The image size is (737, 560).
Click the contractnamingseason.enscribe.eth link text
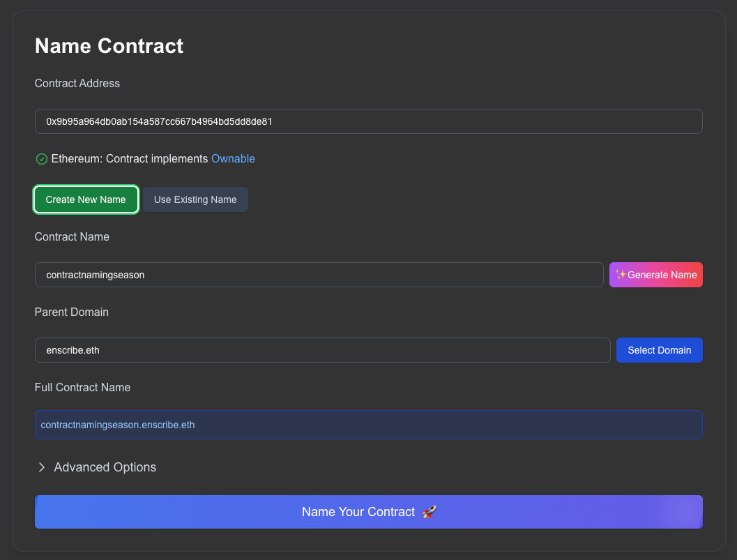[x=119, y=424]
